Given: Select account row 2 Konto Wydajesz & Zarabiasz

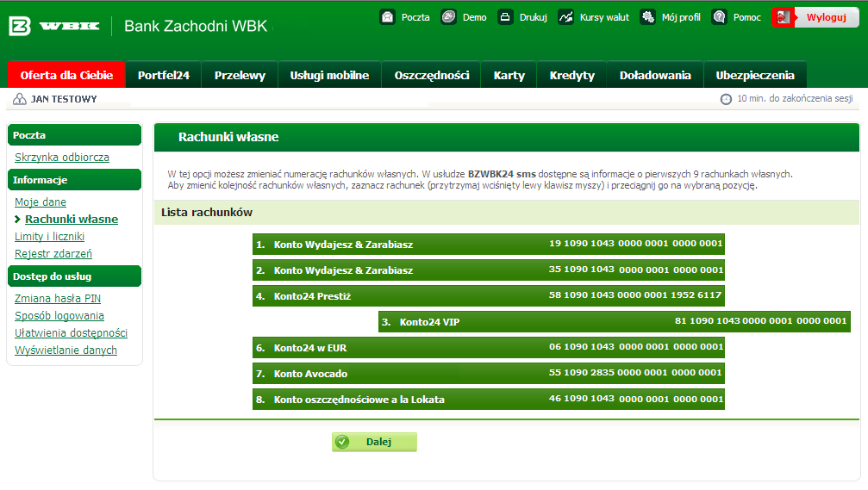Looking at the screenshot, I should 488,270.
